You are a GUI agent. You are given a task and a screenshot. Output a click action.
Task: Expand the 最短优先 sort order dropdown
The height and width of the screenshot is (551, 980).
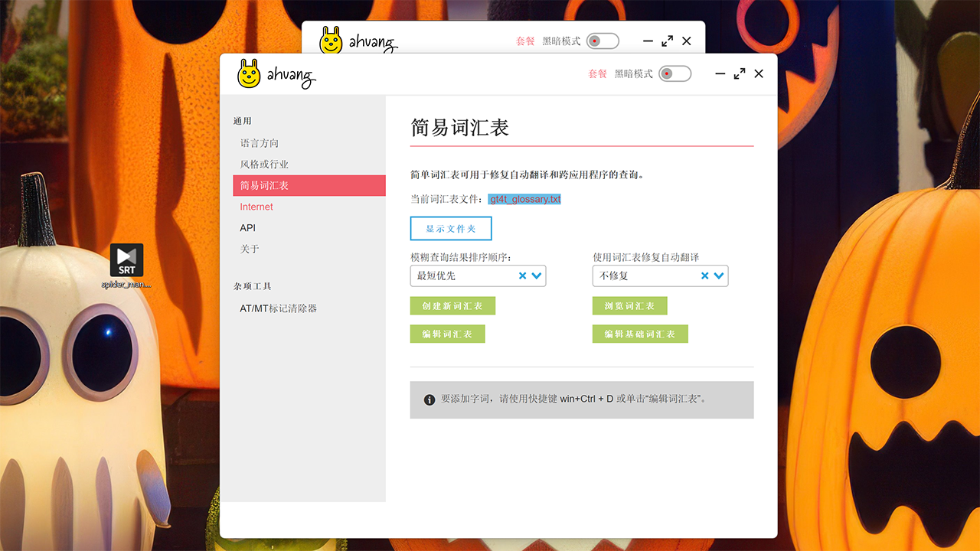click(537, 275)
